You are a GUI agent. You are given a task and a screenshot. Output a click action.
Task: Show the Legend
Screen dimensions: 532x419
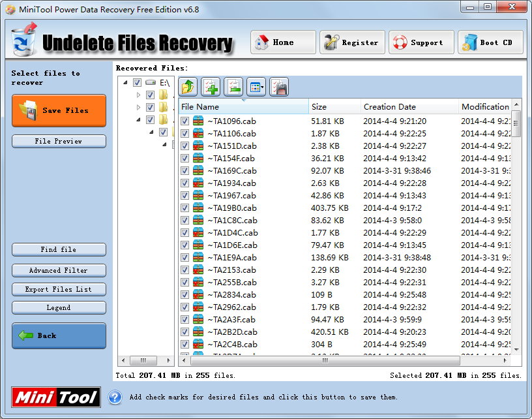click(59, 307)
